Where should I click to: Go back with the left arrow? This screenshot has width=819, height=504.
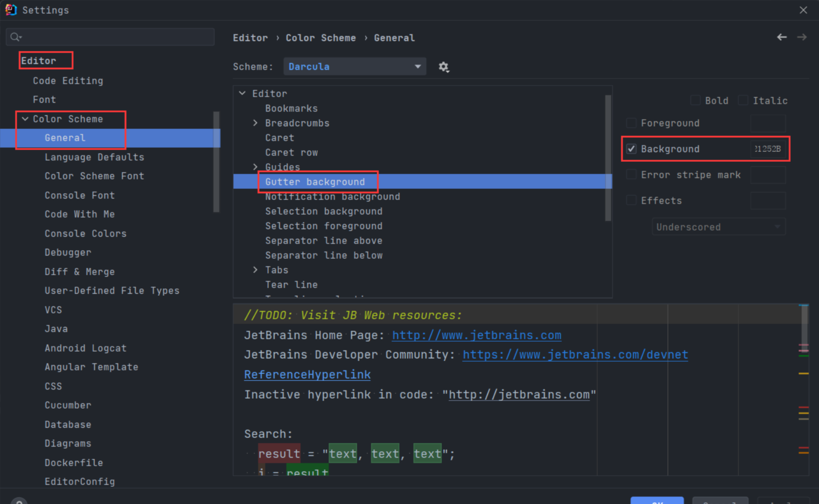point(782,37)
